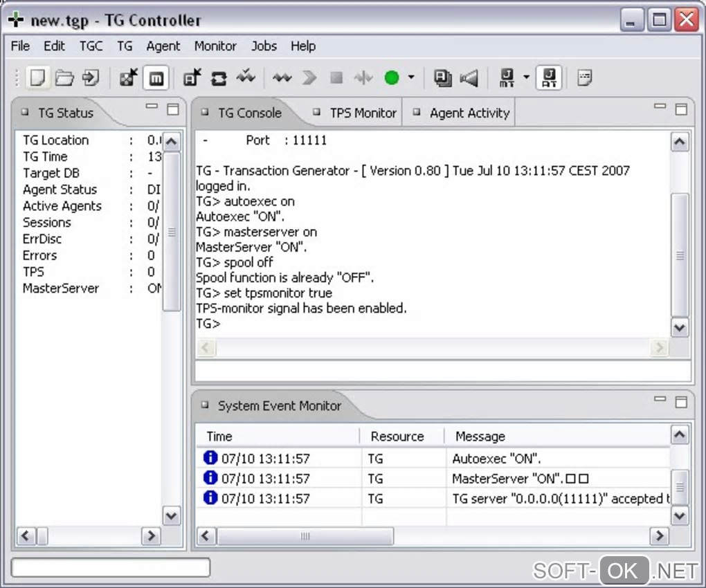The width and height of the screenshot is (706, 588).
Task: Click the Message column header
Action: click(557, 437)
